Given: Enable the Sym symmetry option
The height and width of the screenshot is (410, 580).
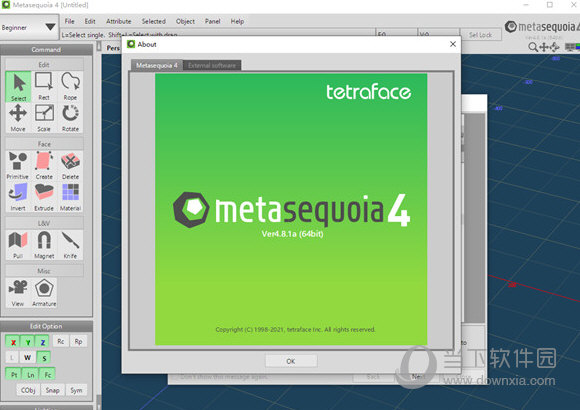Looking at the screenshot, I should tap(76, 390).
